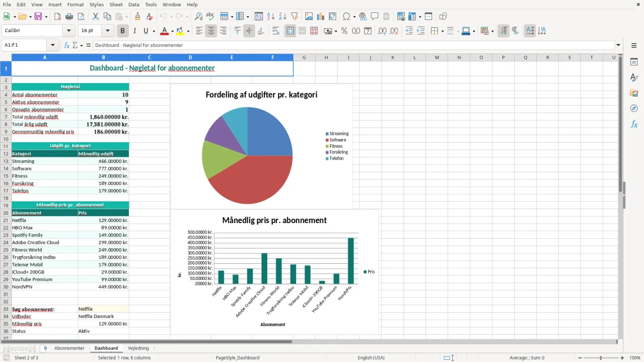The image size is (644, 362).
Task: Click the zoom slider control
Action: (601, 358)
